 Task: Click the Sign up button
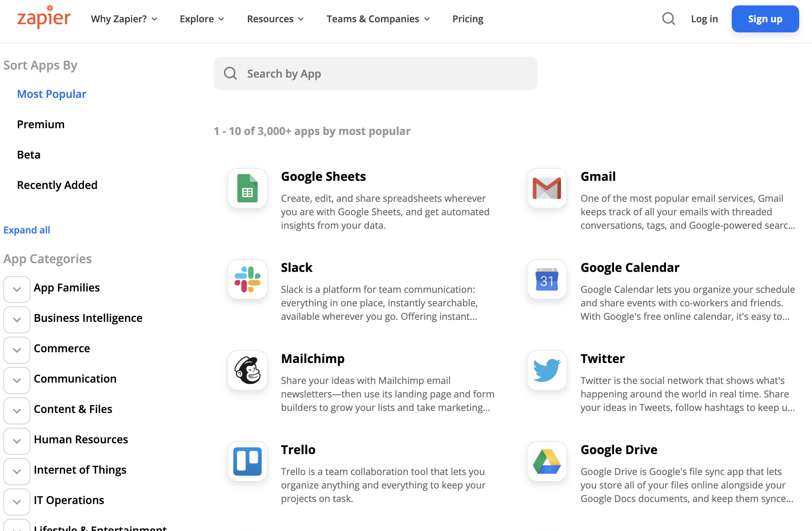[x=765, y=19]
